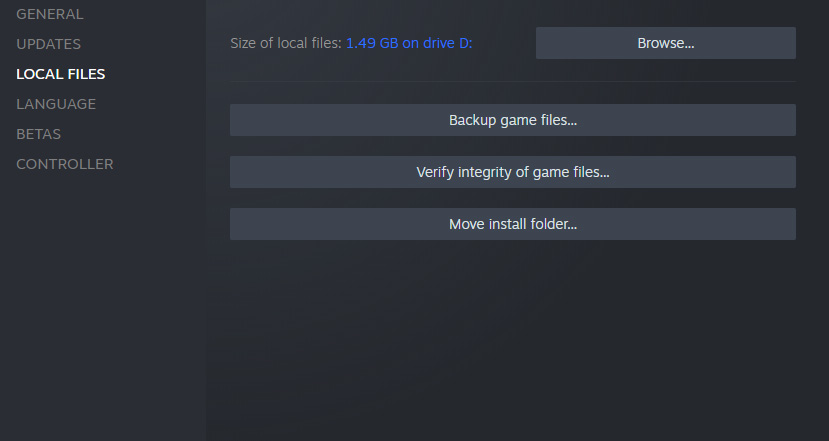Start a backup of the game files
Image resolution: width=829 pixels, height=441 pixels.
[513, 120]
